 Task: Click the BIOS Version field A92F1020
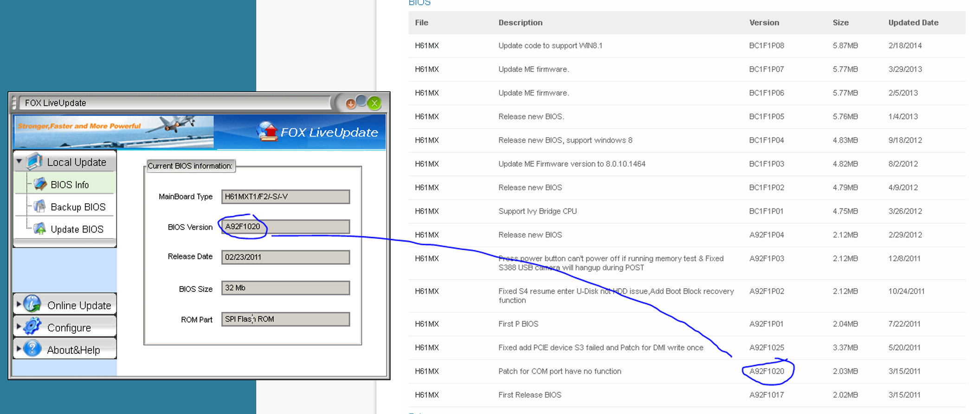pyautogui.click(x=285, y=226)
